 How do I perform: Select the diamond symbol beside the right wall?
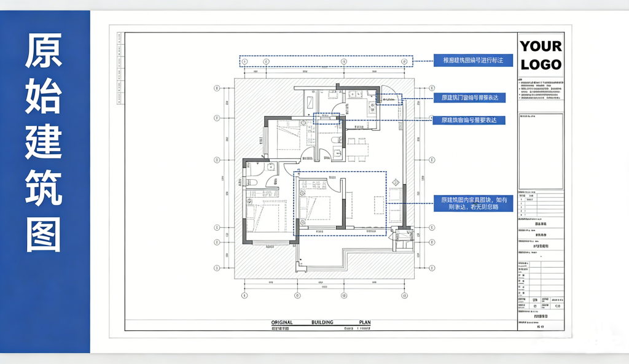click(x=396, y=182)
